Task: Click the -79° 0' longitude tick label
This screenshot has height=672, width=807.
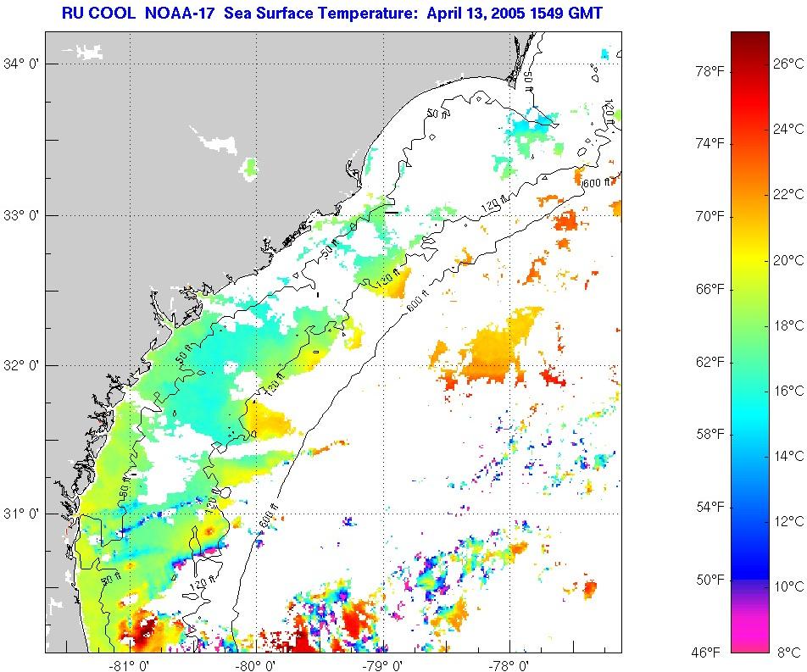Action: coord(383,664)
